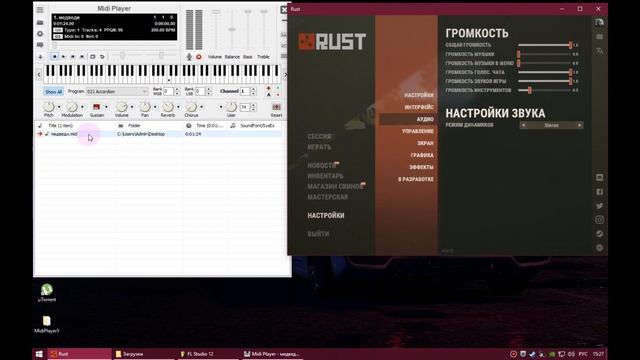Increase the Channel number with up arrow

click(253, 89)
